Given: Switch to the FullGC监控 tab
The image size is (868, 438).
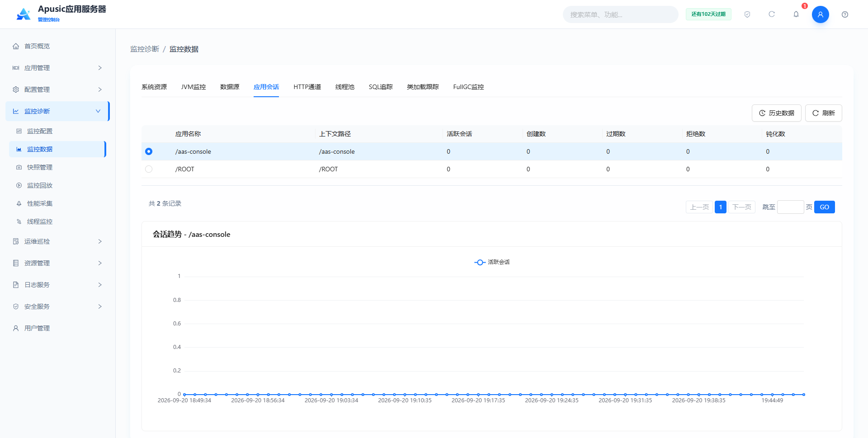Looking at the screenshot, I should [x=468, y=87].
